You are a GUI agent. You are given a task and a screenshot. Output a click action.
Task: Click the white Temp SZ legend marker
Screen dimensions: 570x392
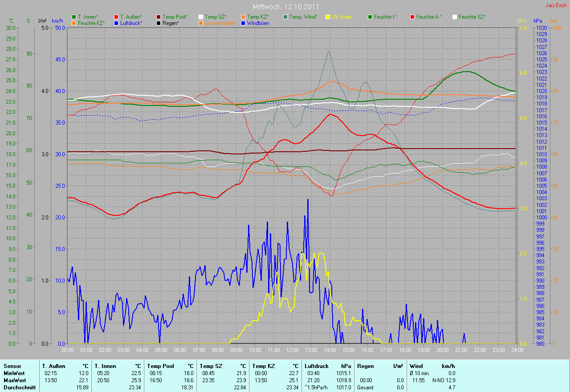tap(201, 17)
